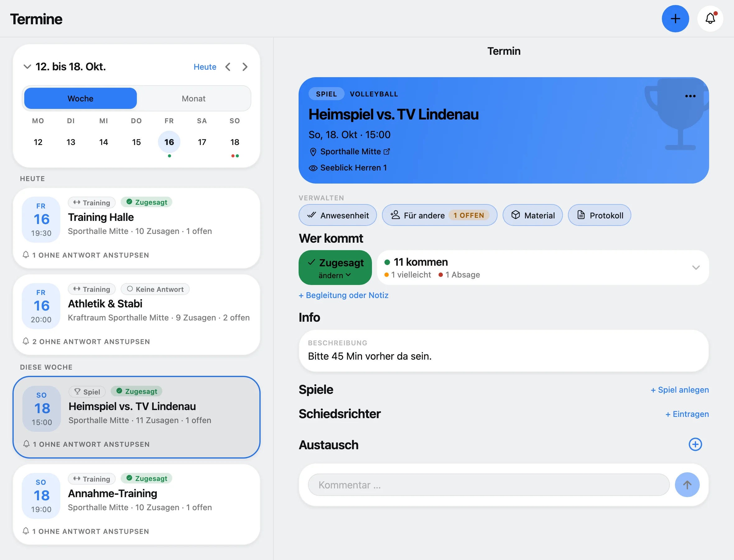Go to previous week
This screenshot has width=734, height=560.
[228, 67]
